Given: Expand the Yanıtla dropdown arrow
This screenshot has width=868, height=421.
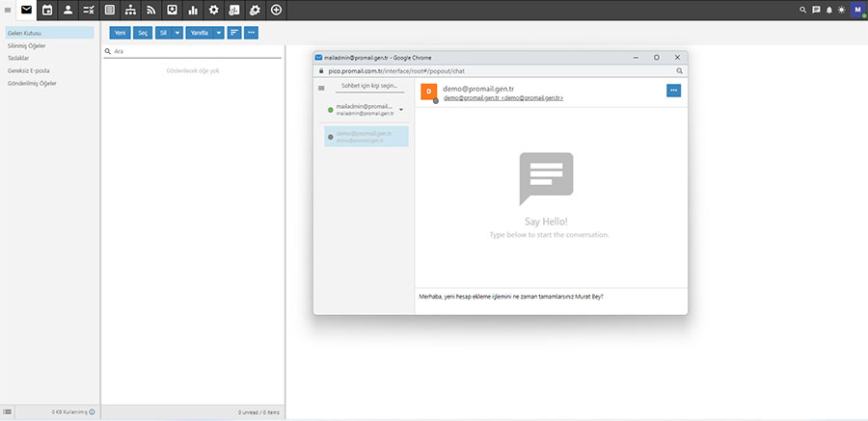Looking at the screenshot, I should (x=219, y=33).
